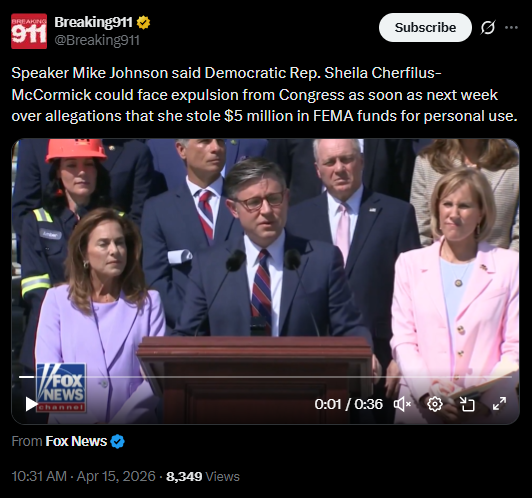Click the Grok explain-post icon
The width and height of the screenshot is (532, 498).
pos(488,27)
